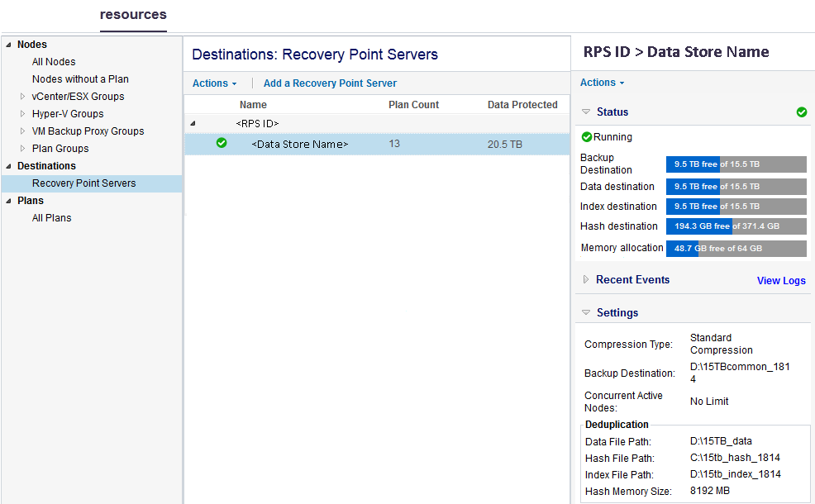
Task: Click green status icon in Data Store row
Action: coord(222,144)
